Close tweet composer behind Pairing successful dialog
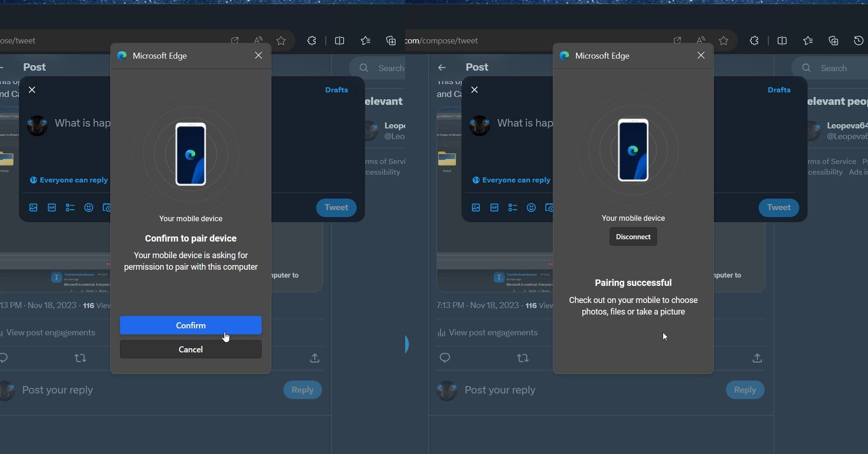 coord(474,90)
